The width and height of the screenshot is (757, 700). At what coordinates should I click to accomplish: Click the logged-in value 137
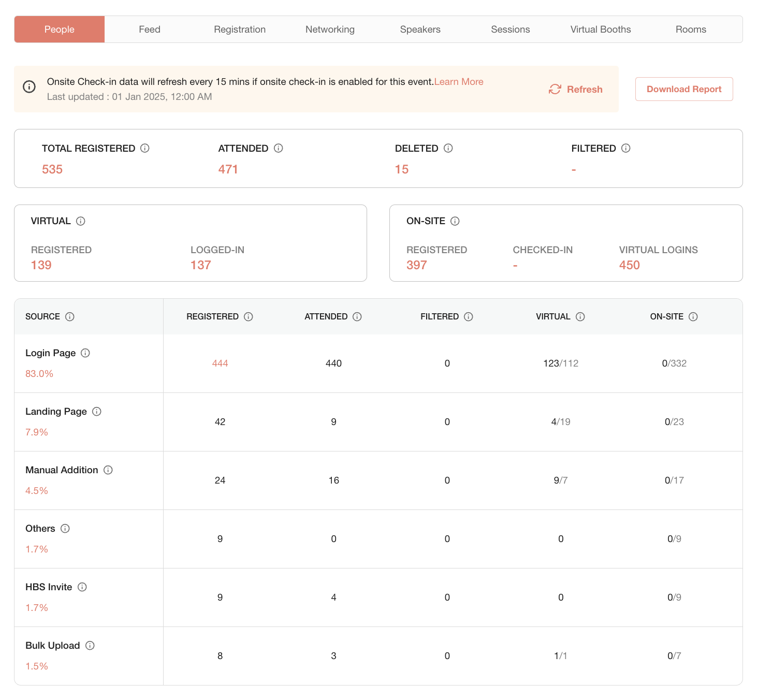click(x=201, y=265)
